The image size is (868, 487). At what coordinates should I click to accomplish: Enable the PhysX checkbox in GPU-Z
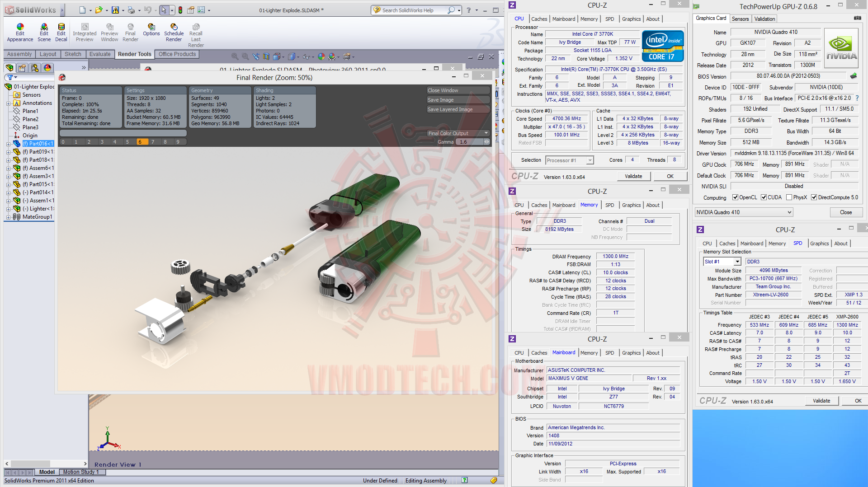click(789, 197)
